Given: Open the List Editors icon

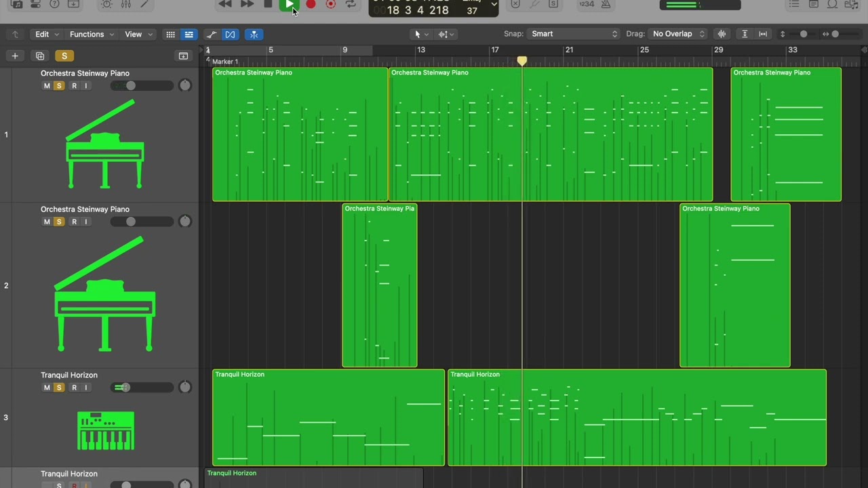Looking at the screenshot, I should point(794,4).
